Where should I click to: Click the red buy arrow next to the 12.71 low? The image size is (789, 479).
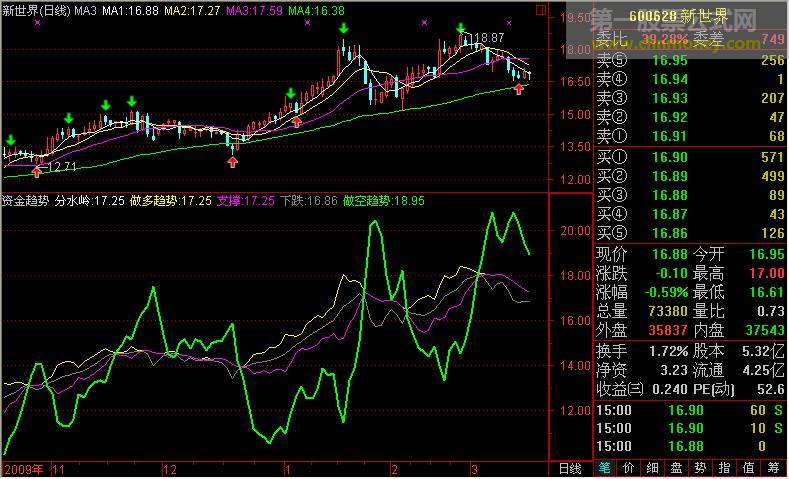tap(37, 172)
